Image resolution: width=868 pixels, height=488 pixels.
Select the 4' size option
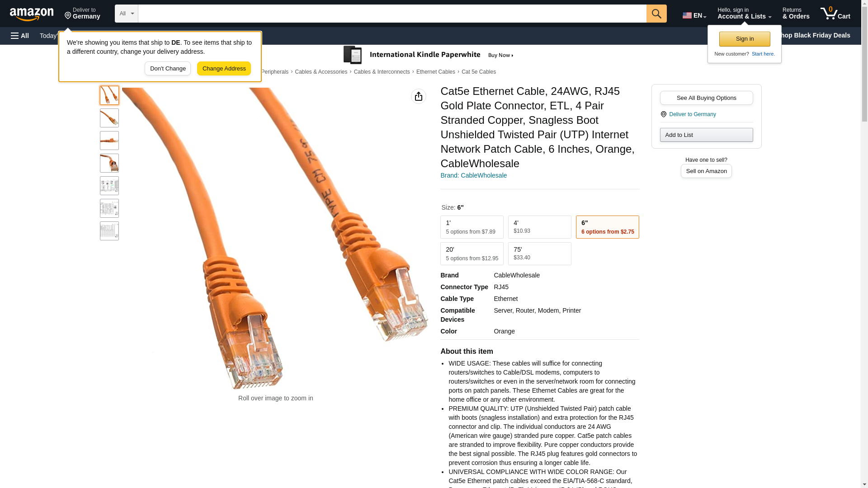[539, 227]
